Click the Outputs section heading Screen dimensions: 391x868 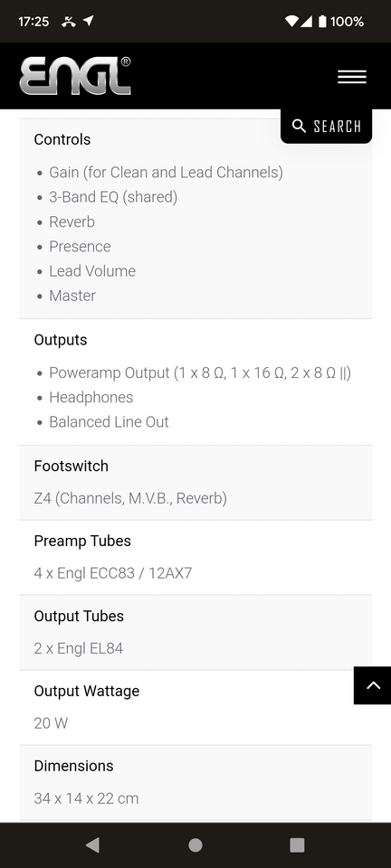[x=61, y=340]
